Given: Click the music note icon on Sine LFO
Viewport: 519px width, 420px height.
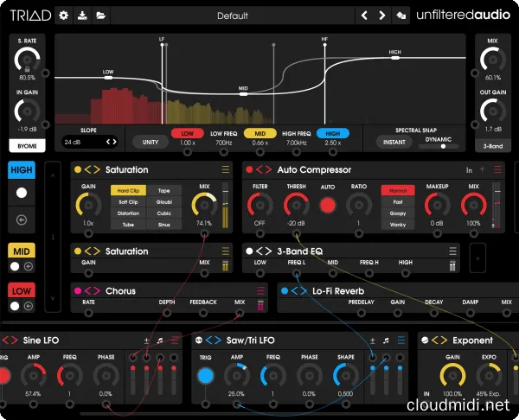Looking at the screenshot, I should click(161, 340).
